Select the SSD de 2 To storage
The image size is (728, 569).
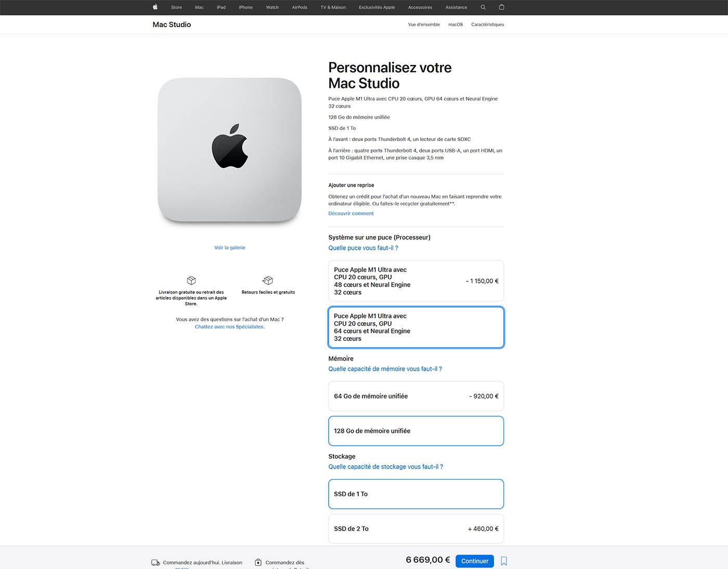[x=416, y=529]
